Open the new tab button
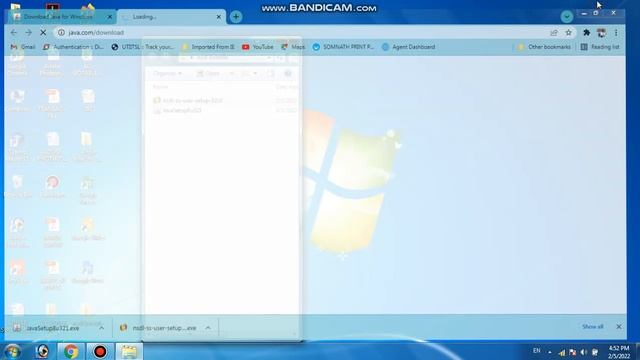The image size is (640, 360). pyautogui.click(x=236, y=17)
